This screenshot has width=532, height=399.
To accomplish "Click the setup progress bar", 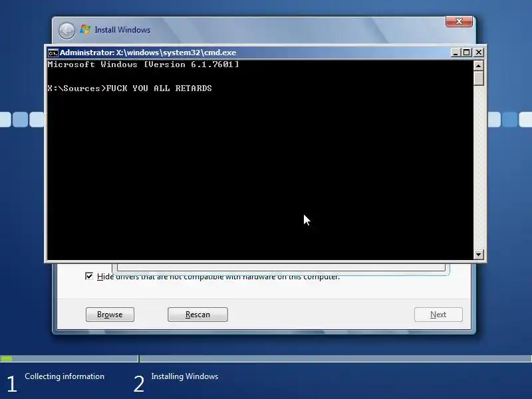I will (x=266, y=358).
